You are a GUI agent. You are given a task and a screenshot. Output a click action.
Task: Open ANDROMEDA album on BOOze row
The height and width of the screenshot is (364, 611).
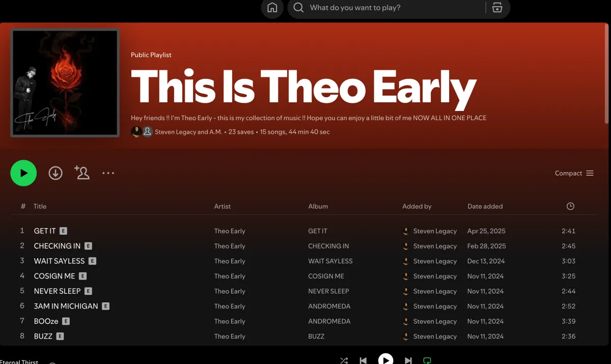[329, 321]
